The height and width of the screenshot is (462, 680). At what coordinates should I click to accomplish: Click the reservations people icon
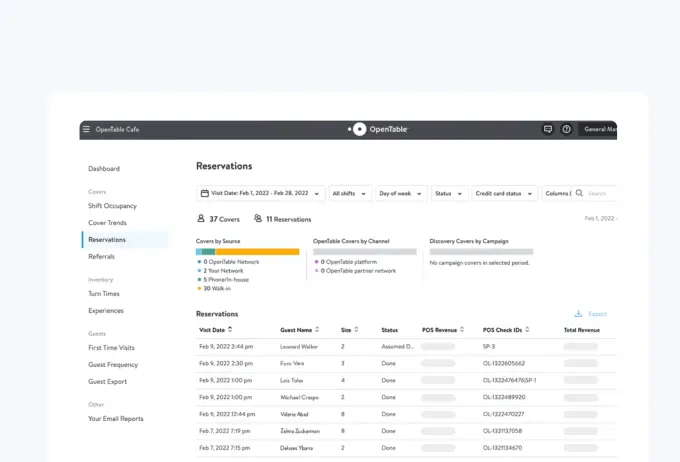point(258,218)
